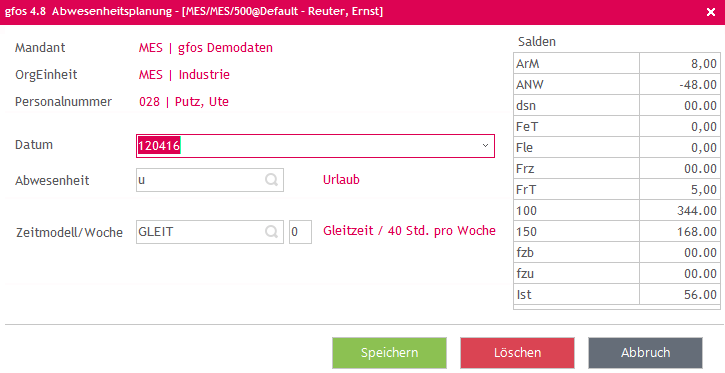Select the FrT row showing 5,00
The width and height of the screenshot is (725, 373).
click(617, 190)
